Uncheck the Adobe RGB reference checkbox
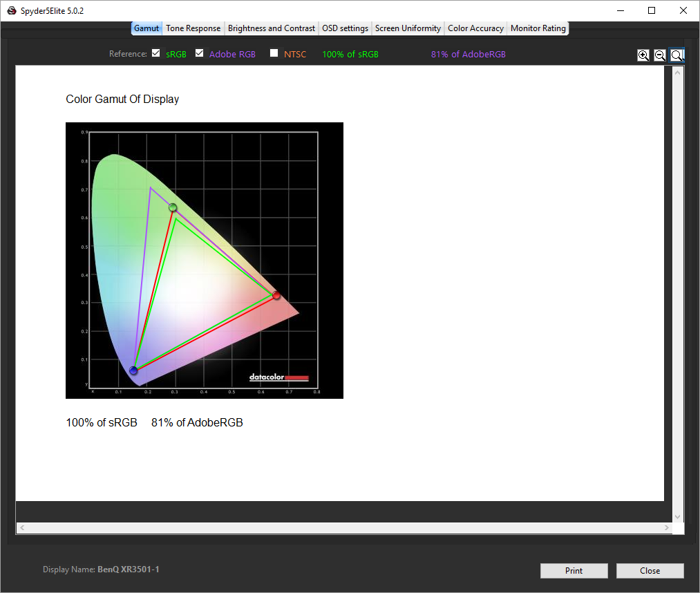This screenshot has height=593, width=700. 200,53
